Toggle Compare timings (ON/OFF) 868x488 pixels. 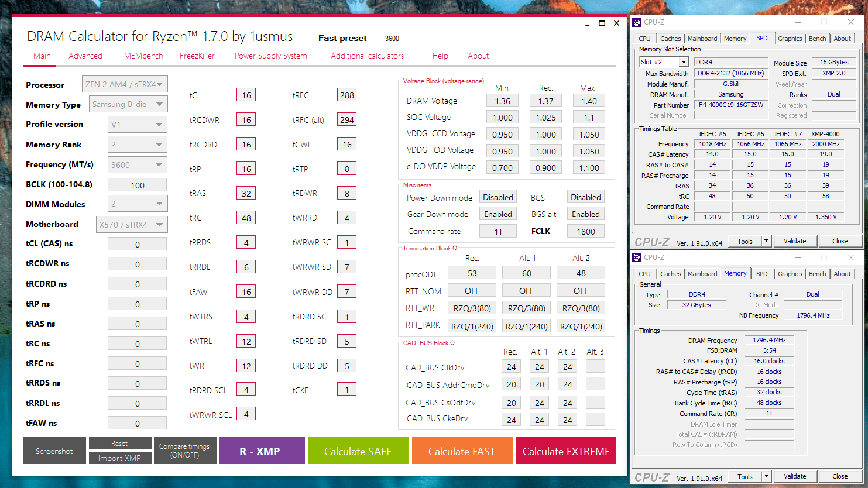[x=185, y=451]
